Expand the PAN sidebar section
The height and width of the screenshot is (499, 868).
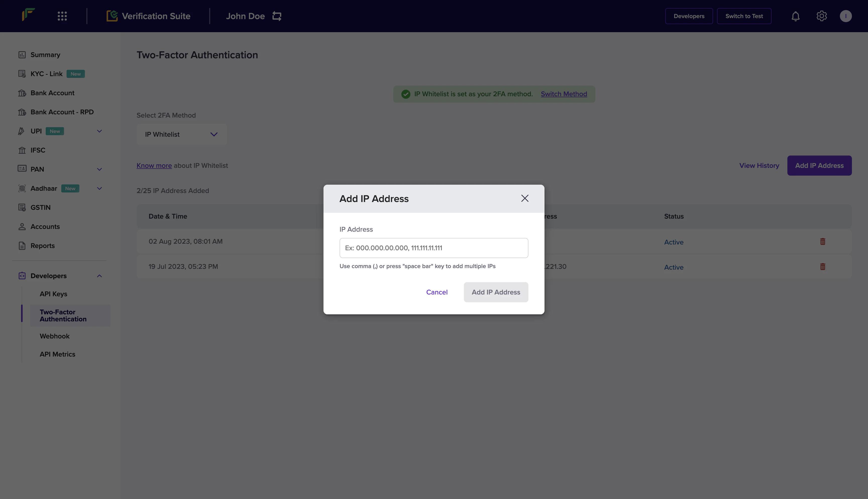pyautogui.click(x=99, y=169)
